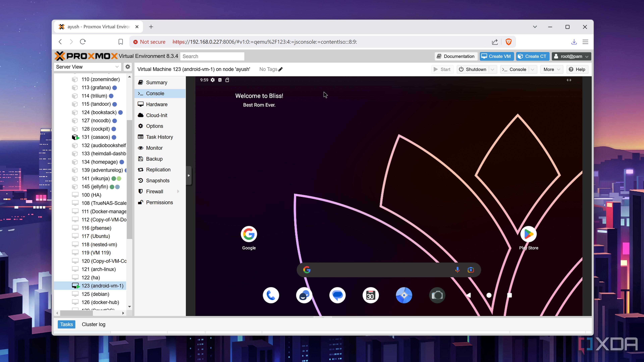644x362 pixels.
Task: Toggle the console fullscreen arrows icon
Action: coord(569,80)
